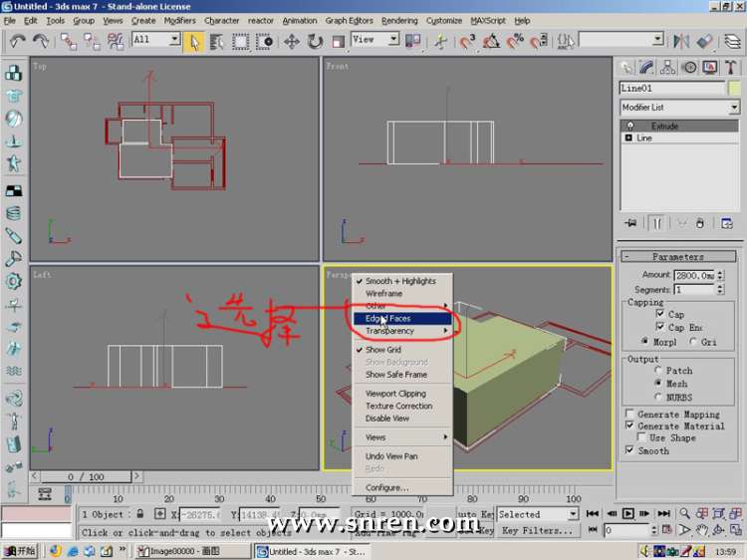The height and width of the screenshot is (560, 747).
Task: Choose Edged Faces in context menu
Action: pos(388,319)
